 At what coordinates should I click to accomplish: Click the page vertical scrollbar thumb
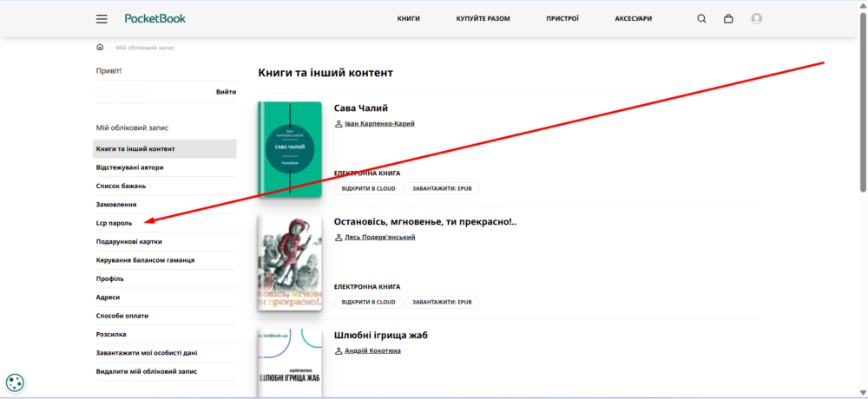(863, 102)
